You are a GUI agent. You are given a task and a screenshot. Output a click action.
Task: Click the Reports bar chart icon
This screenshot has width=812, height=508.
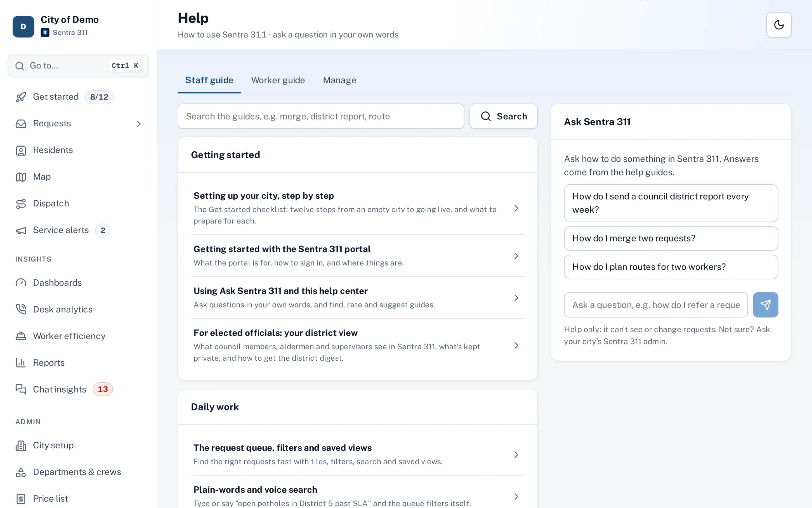(21, 363)
